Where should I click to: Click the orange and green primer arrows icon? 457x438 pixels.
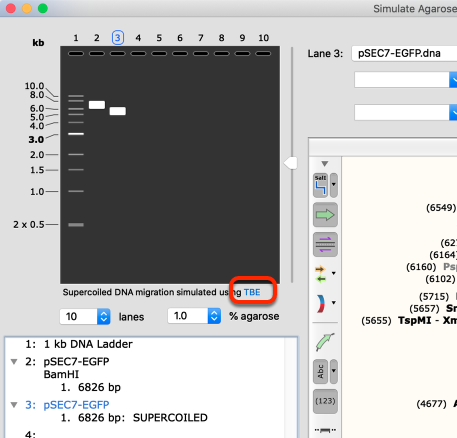[x=321, y=274]
